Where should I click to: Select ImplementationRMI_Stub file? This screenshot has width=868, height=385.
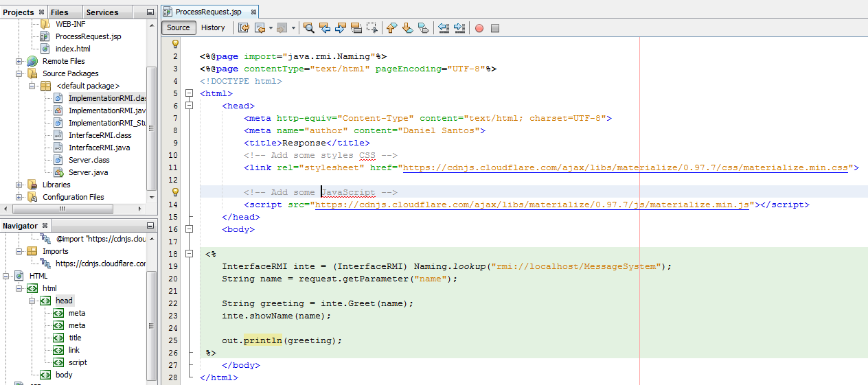(x=107, y=123)
